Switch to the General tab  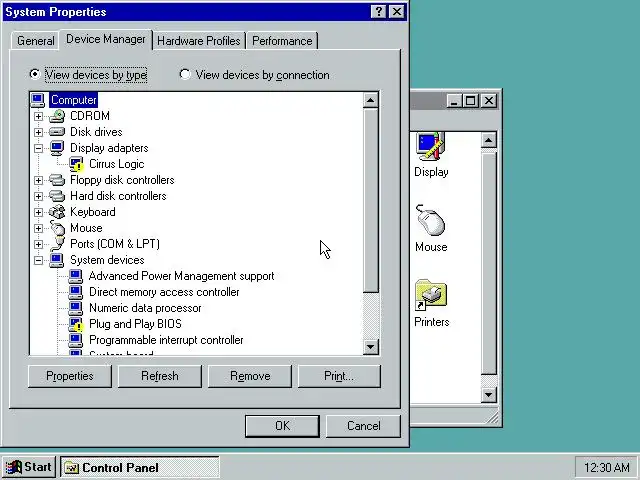(x=36, y=41)
